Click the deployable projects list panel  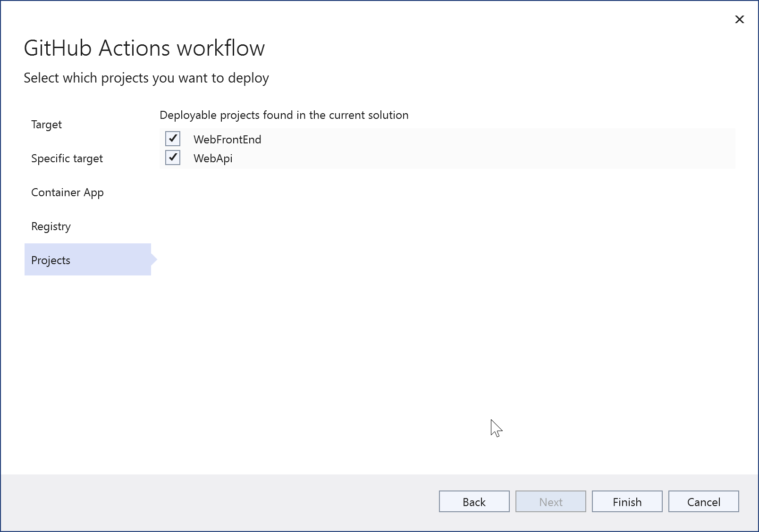click(x=447, y=149)
